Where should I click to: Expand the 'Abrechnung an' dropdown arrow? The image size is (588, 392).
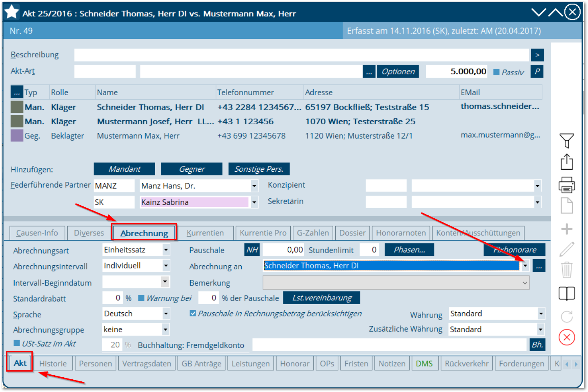tap(525, 266)
